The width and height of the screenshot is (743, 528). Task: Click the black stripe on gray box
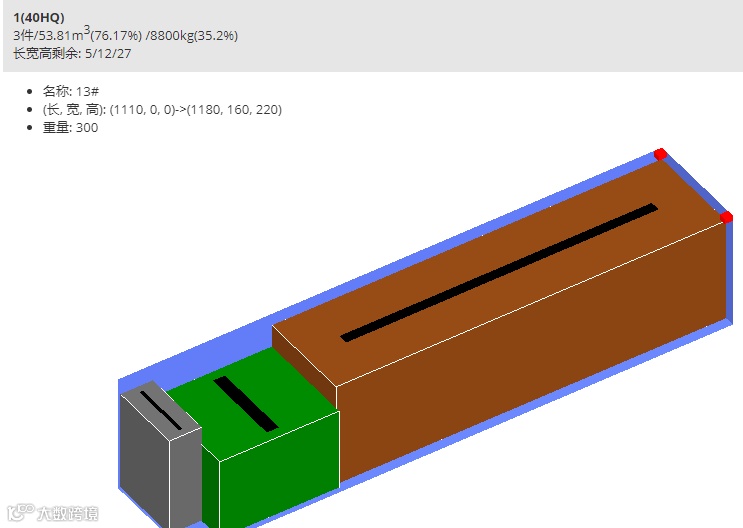161,410
